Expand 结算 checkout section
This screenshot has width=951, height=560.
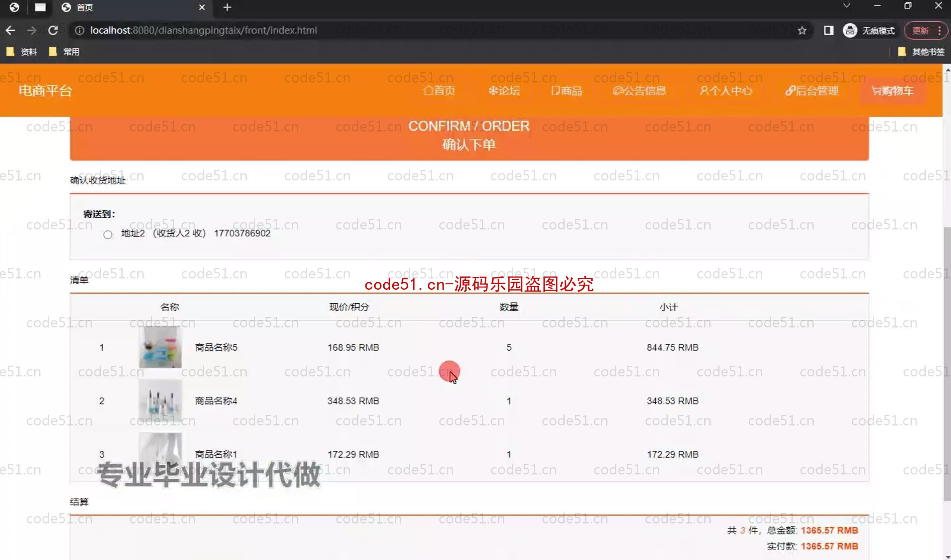point(79,501)
